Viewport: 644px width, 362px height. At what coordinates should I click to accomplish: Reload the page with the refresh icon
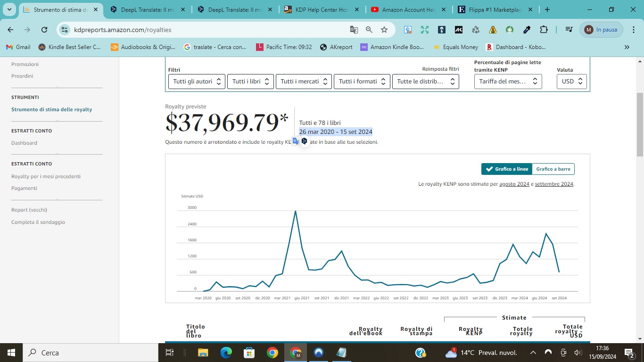44,30
